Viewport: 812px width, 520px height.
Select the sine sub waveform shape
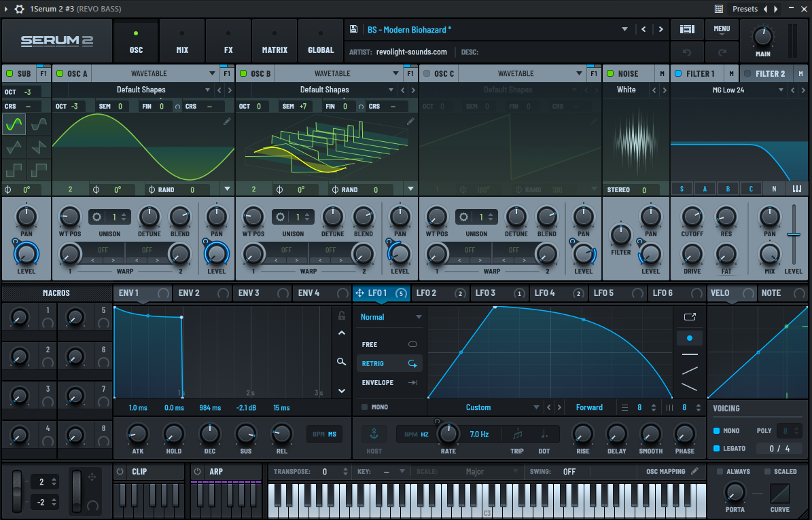click(14, 124)
